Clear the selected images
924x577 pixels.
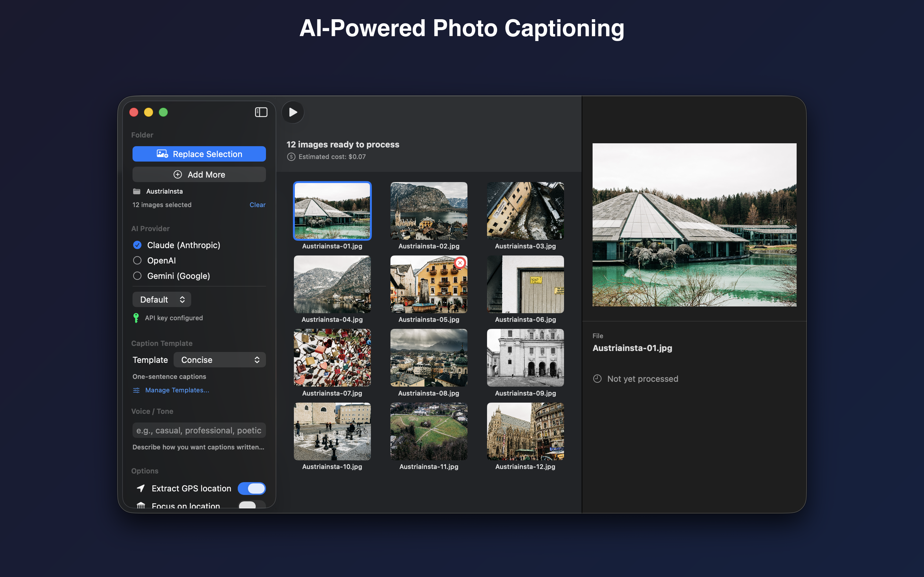point(257,205)
